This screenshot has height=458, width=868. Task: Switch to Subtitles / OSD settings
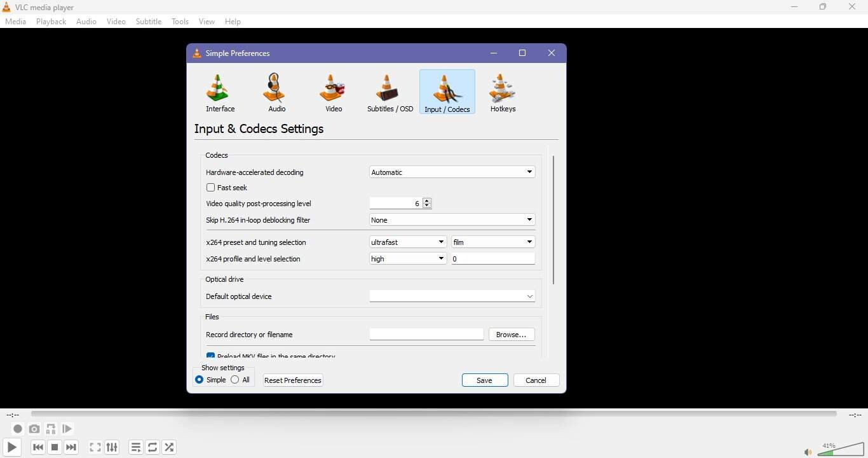[x=390, y=92]
